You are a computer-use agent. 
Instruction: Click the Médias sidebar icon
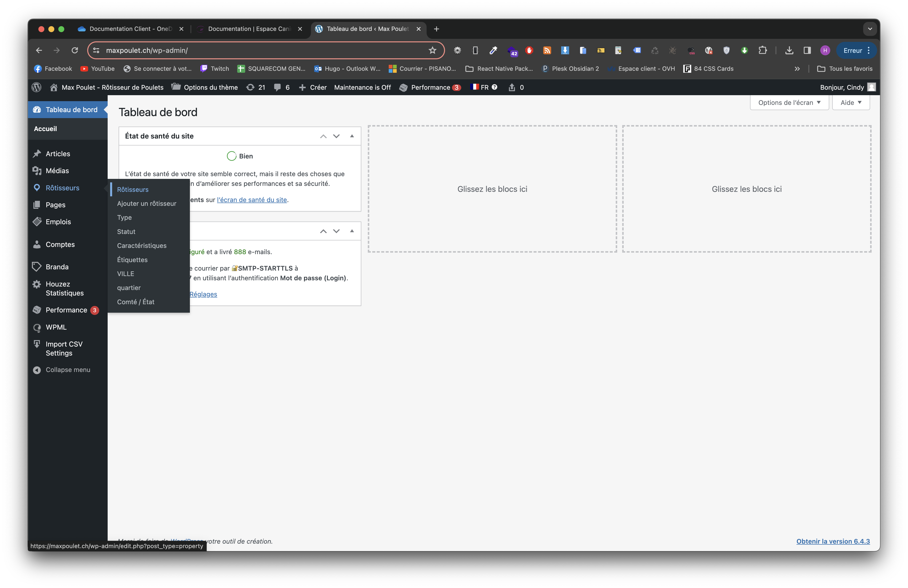tap(37, 171)
